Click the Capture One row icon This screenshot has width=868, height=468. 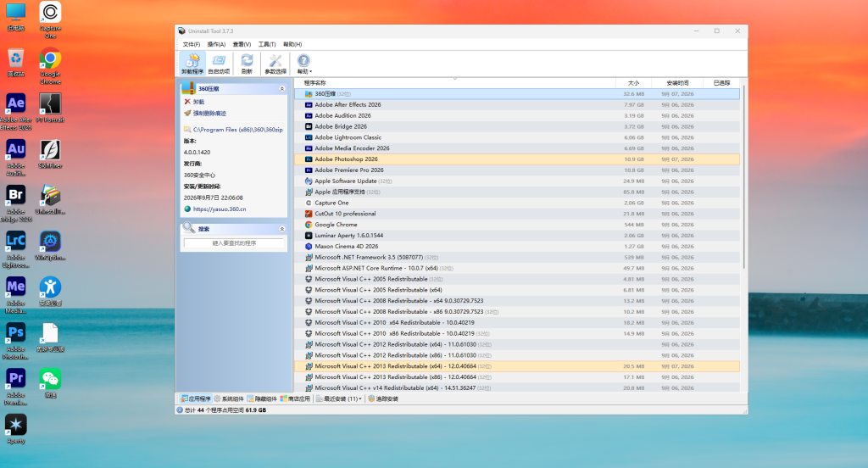309,203
